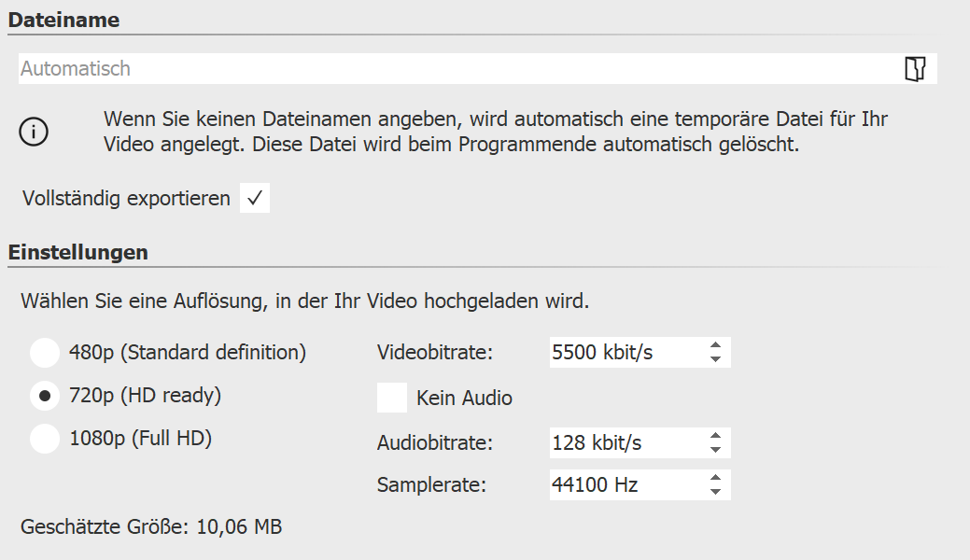The width and height of the screenshot is (970, 560).
Task: Decrease Videobitrate with the down arrow
Action: point(715,358)
